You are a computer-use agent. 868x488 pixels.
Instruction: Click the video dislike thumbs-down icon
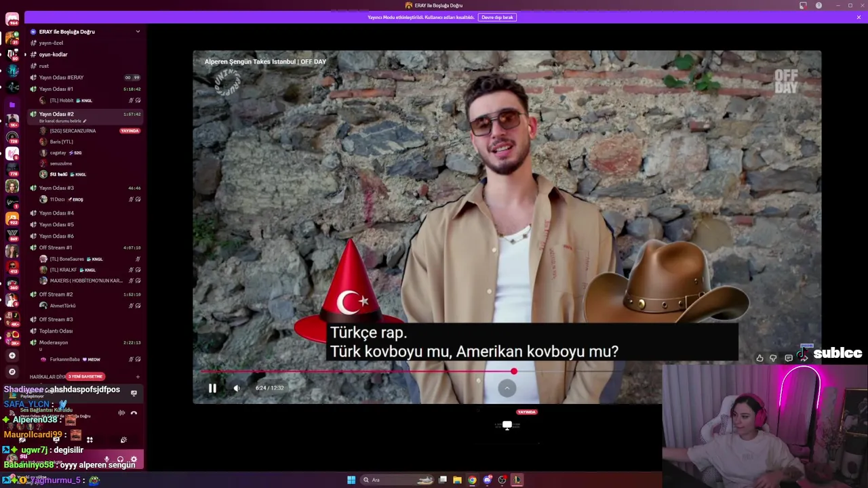click(x=773, y=358)
